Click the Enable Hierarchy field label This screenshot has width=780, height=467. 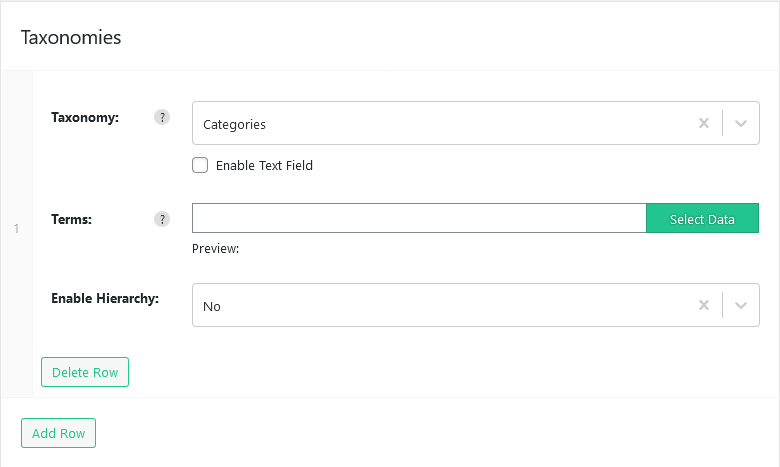[x=105, y=298]
